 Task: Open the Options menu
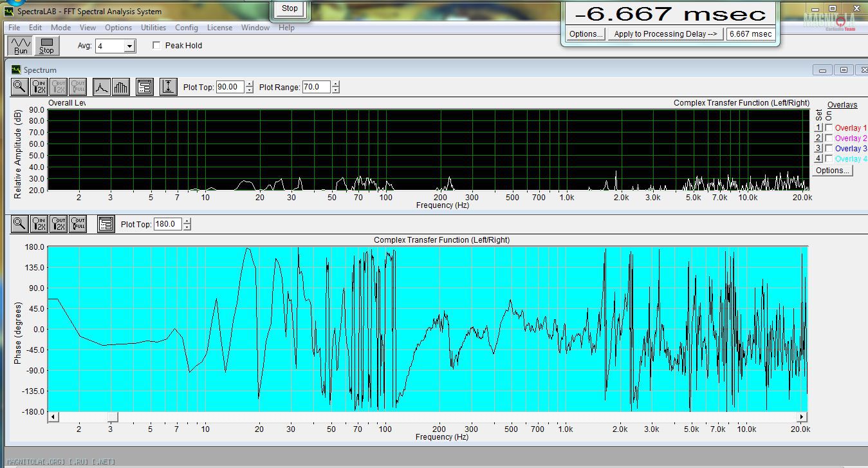pos(118,28)
